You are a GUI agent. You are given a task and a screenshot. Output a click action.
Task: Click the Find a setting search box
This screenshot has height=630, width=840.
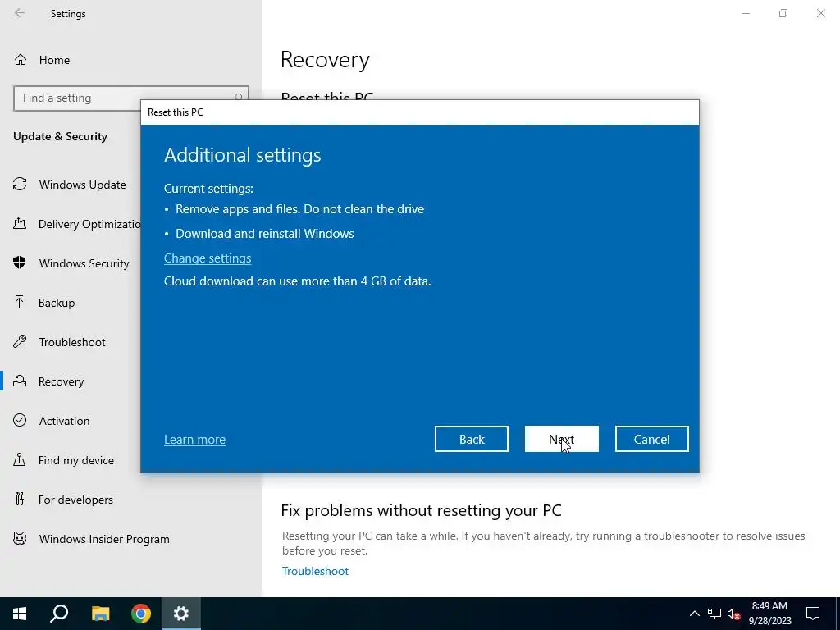130,98
